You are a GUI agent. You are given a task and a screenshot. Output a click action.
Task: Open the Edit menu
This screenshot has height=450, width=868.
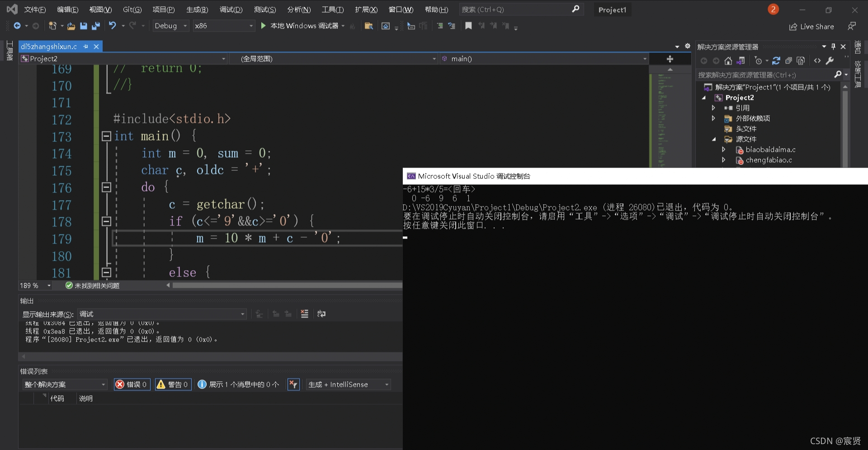(67, 9)
